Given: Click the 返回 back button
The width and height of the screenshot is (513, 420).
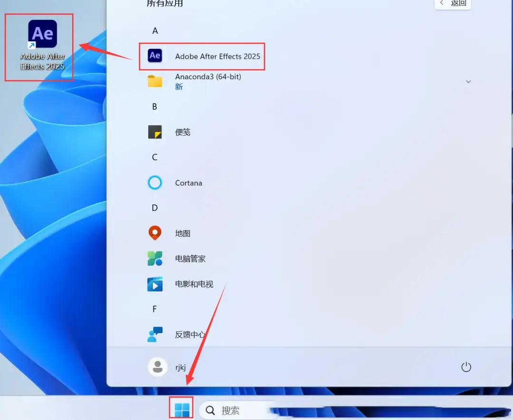Looking at the screenshot, I should [x=452, y=4].
